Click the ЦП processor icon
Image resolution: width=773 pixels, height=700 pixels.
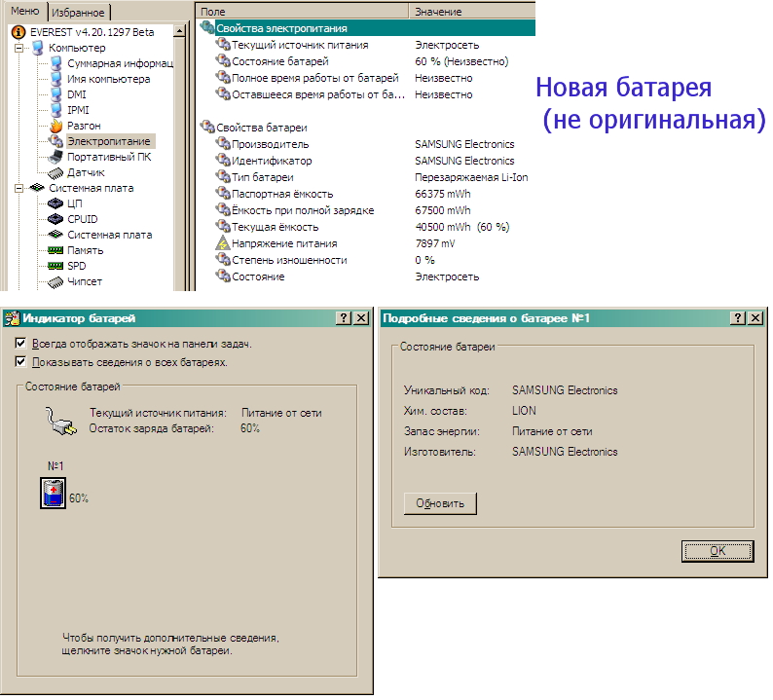(x=55, y=203)
